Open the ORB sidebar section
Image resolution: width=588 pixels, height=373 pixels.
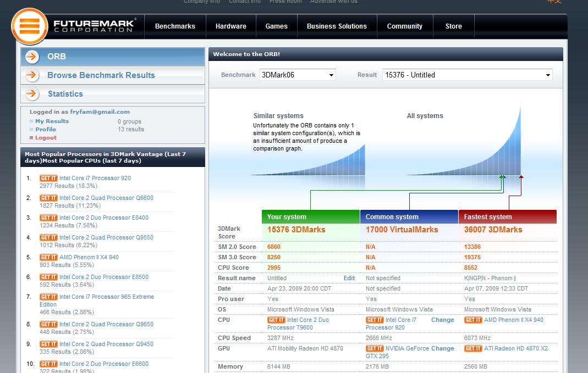(x=113, y=57)
